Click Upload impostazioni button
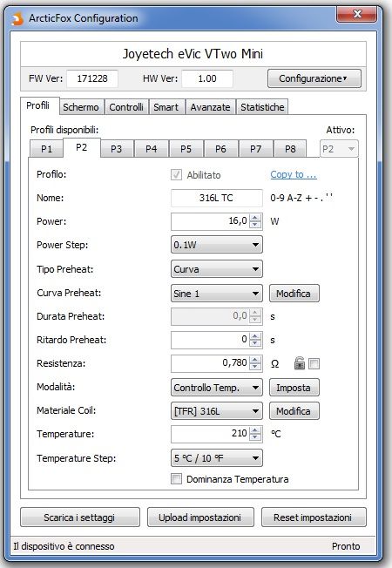Viewport: 392px width, 568px height. pos(200,517)
